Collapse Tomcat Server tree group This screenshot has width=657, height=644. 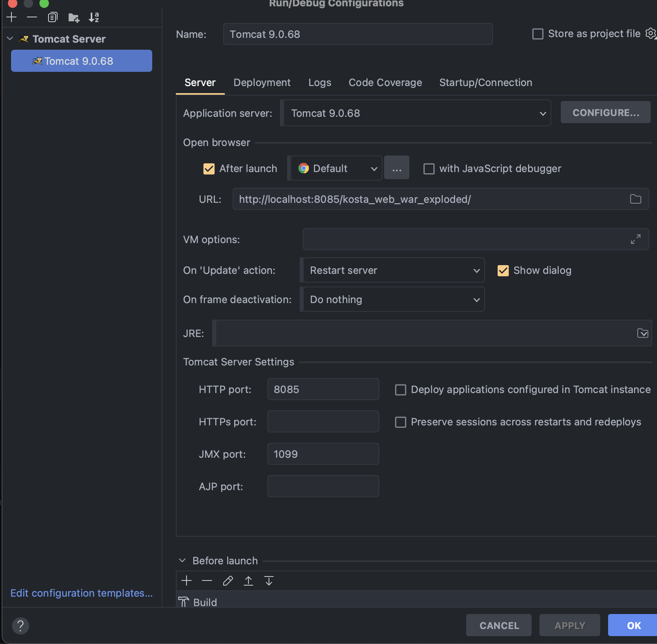pos(10,39)
